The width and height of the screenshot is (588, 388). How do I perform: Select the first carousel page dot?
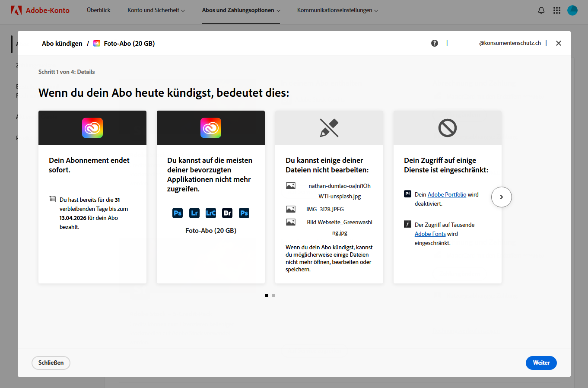pyautogui.click(x=267, y=296)
